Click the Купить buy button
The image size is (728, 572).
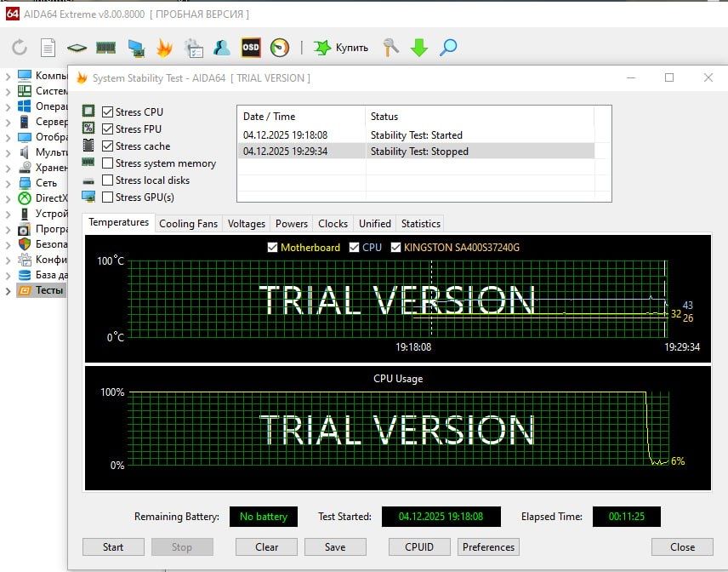[341, 48]
